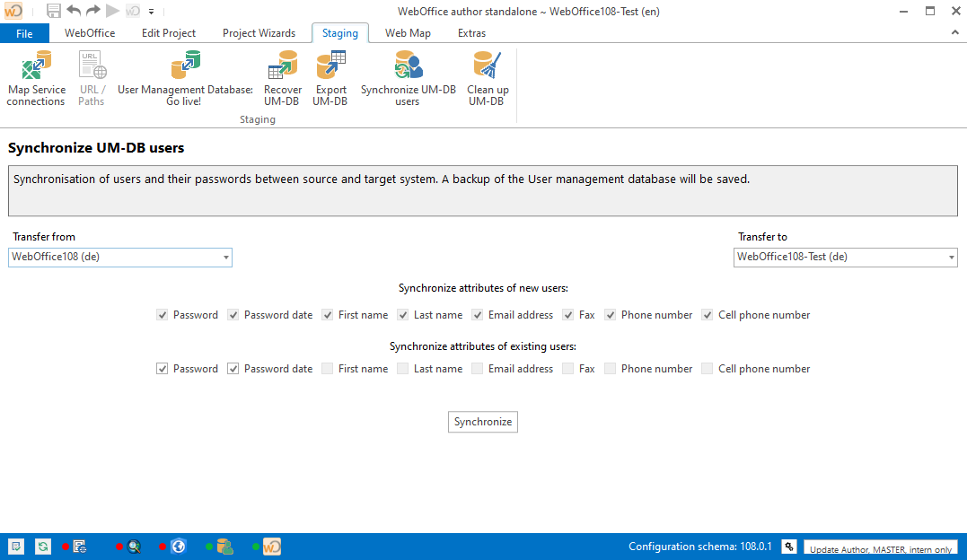The width and height of the screenshot is (967, 560).
Task: Open the Transfer from dropdown
Action: pos(226,257)
